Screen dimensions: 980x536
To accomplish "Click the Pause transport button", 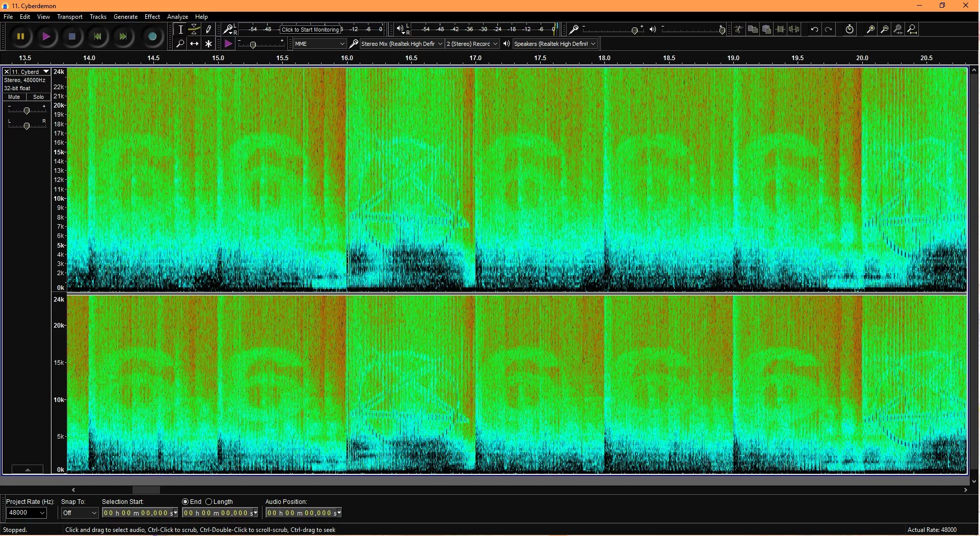I will [x=21, y=36].
